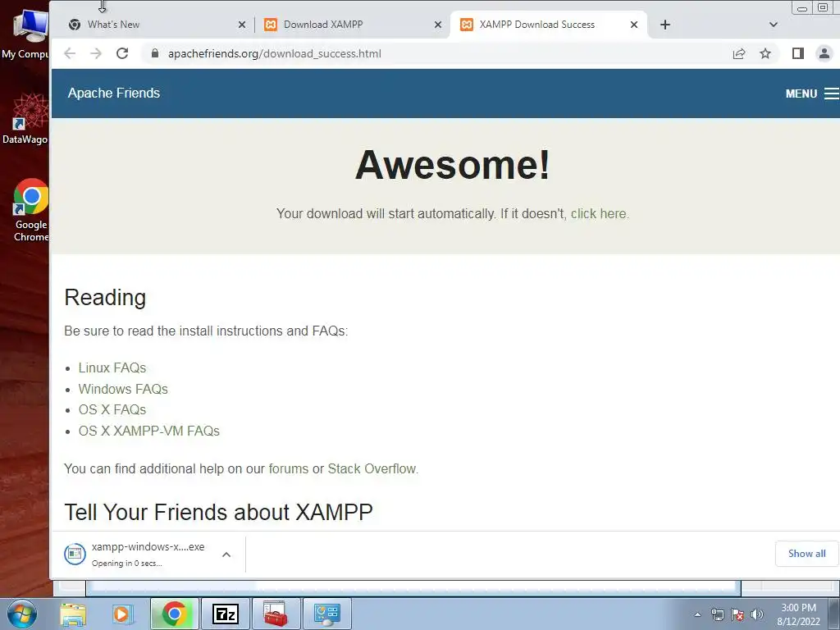Click the Apache Friends site logo
Screen dimensions: 840x630
(113, 94)
